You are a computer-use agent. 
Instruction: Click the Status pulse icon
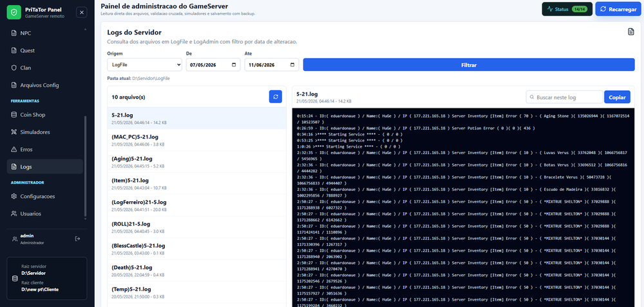[550, 9]
